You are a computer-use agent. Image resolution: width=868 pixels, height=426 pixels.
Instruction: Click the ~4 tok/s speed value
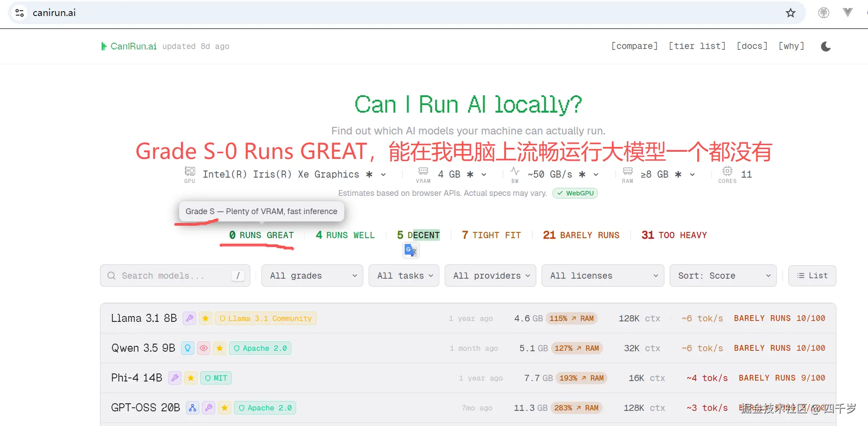pyautogui.click(x=707, y=378)
